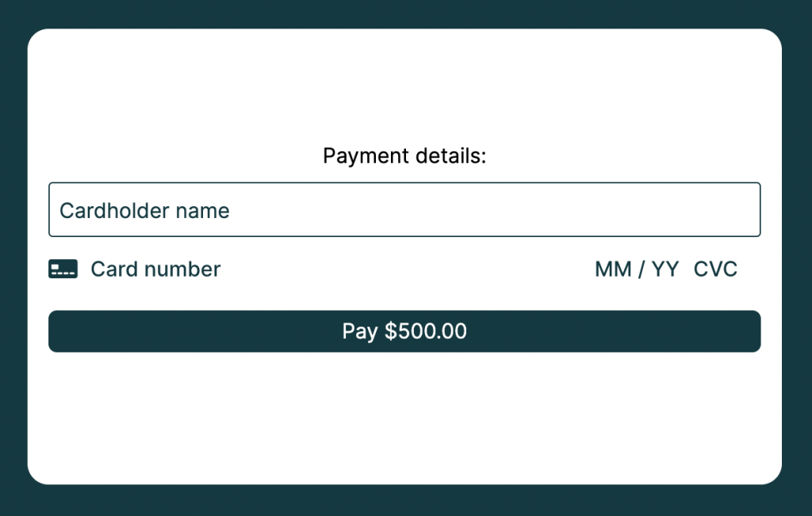Focus the Cardholder name input
The height and width of the screenshot is (516, 812).
404,209
